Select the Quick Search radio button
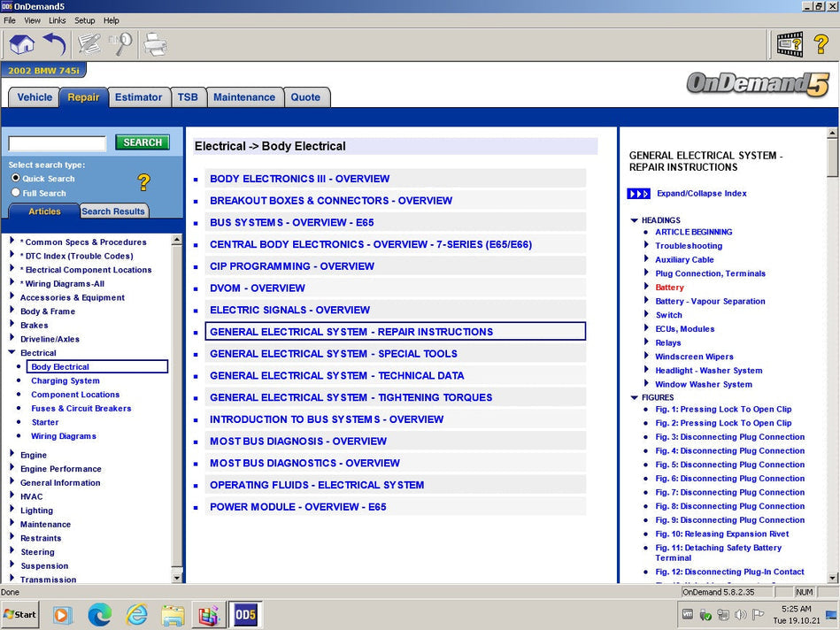 tap(15, 178)
